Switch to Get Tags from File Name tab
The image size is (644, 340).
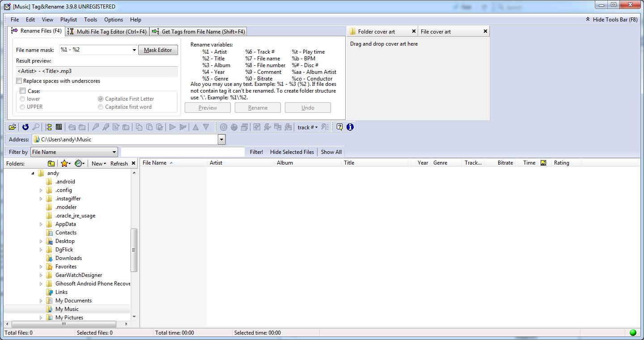coord(199,31)
